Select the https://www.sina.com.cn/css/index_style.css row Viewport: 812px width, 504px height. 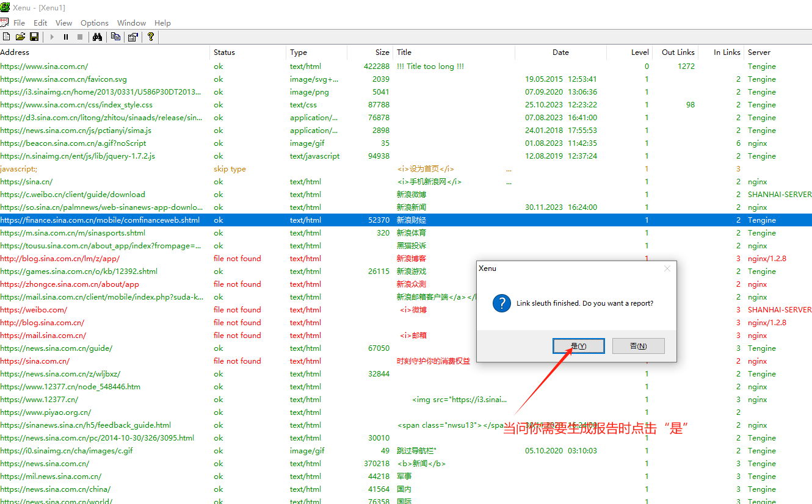(x=406, y=105)
